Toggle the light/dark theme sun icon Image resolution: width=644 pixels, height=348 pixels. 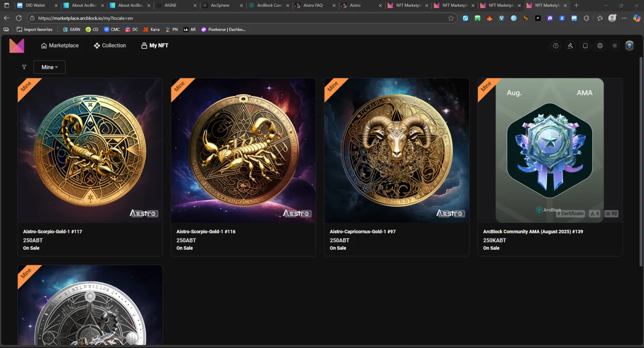(615, 46)
